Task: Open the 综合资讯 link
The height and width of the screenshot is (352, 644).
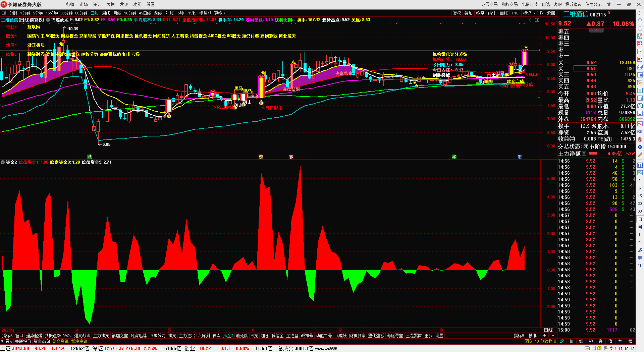Action: 60,341
